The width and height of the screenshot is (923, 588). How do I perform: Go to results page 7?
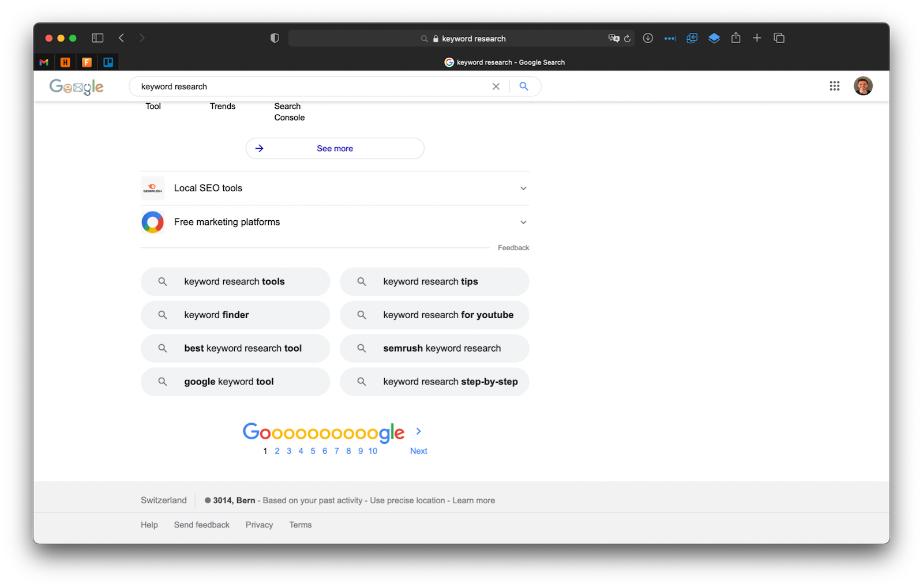tap(337, 451)
